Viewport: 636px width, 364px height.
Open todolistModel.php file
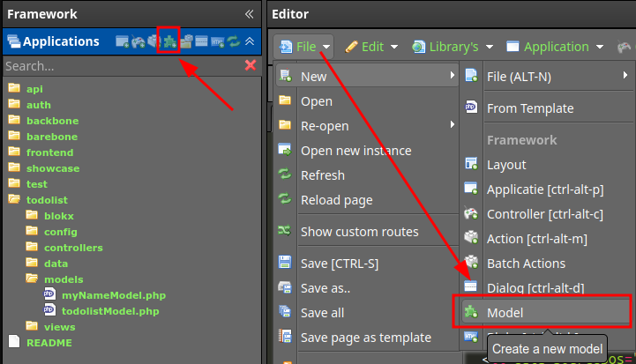click(110, 311)
